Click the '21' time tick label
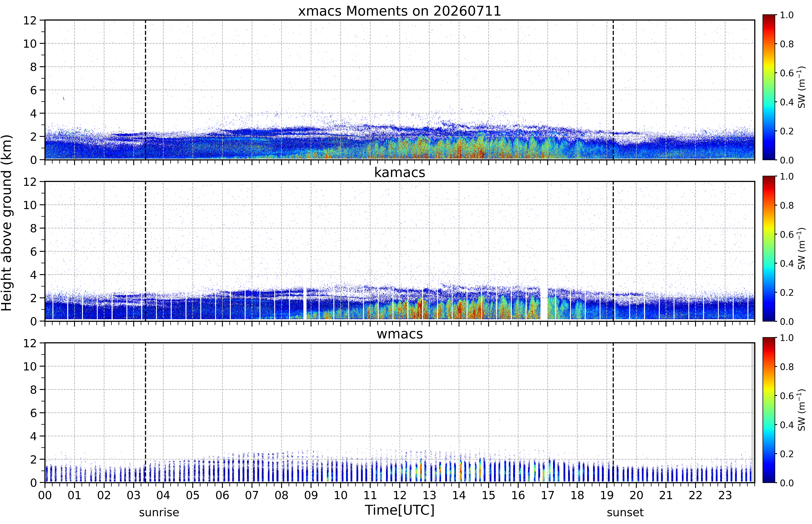The width and height of the screenshot is (812, 524). [666, 495]
